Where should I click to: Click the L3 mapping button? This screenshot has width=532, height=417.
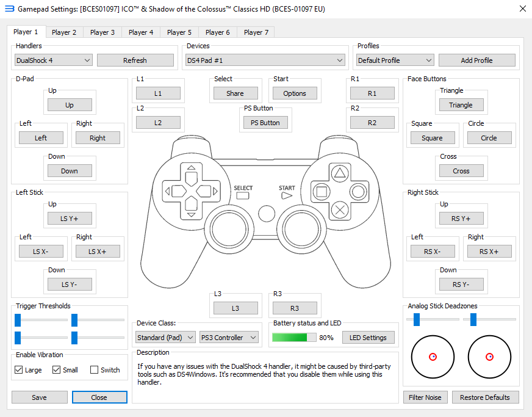coord(235,308)
